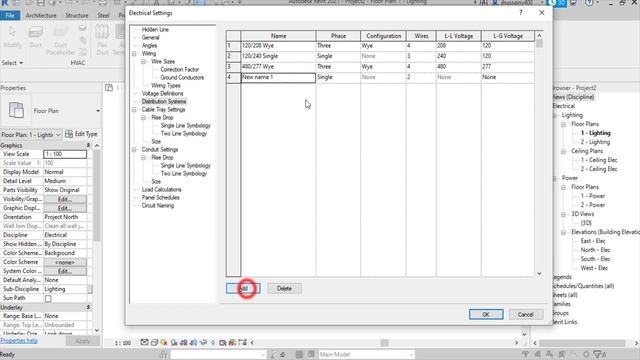Select Circuit Naming in settings tree
Viewport: 640px width, 360px height.
158,205
